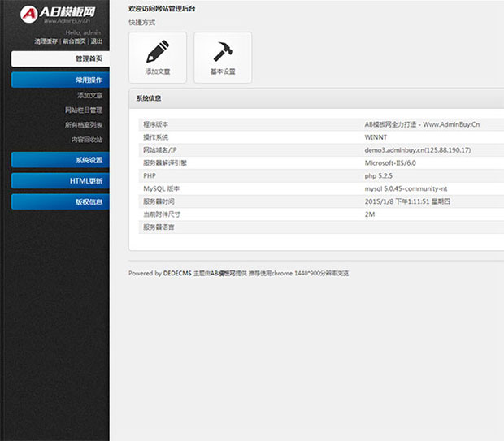This screenshot has height=441, width=504.
Task: Click the 前台首页 link
Action: pos(74,41)
